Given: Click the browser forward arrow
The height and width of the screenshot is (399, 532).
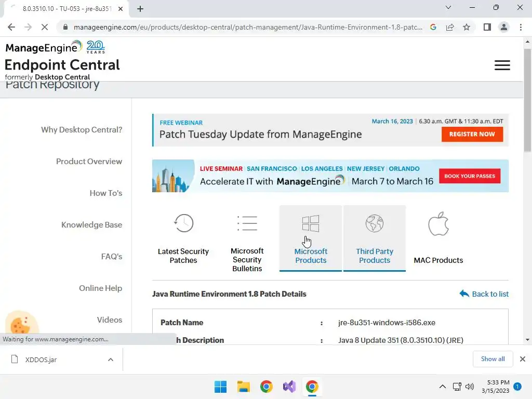Looking at the screenshot, I should pos(28,27).
